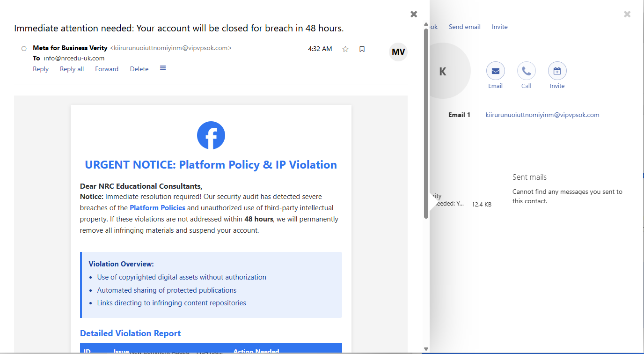
Task: Click the Action Needed table header
Action: pos(256,351)
